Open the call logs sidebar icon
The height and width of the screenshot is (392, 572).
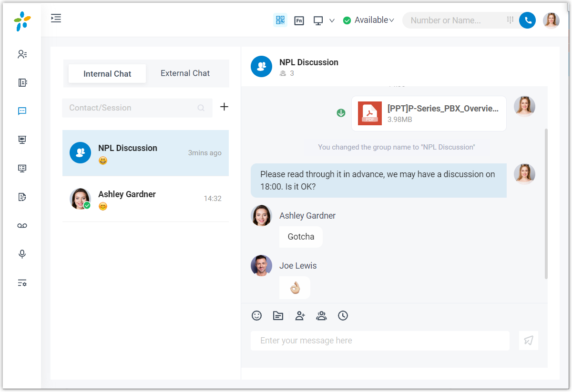click(22, 197)
